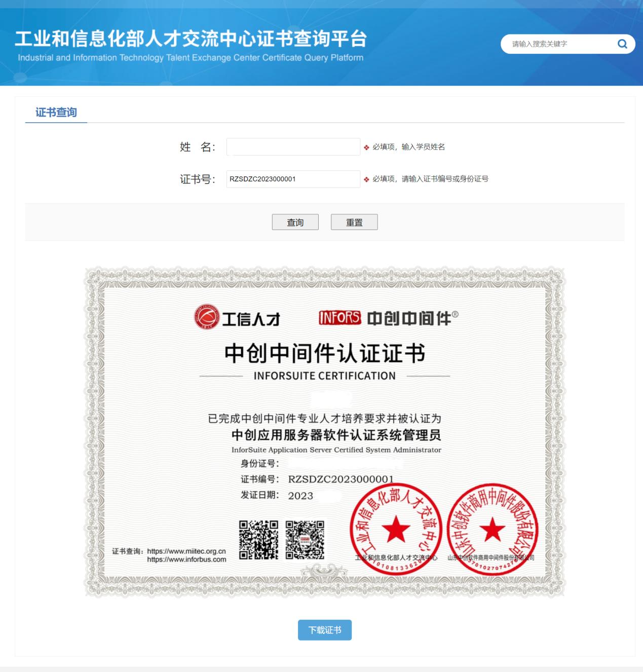Click the magnifier search icon in header
This screenshot has height=672, width=643.
(x=622, y=44)
